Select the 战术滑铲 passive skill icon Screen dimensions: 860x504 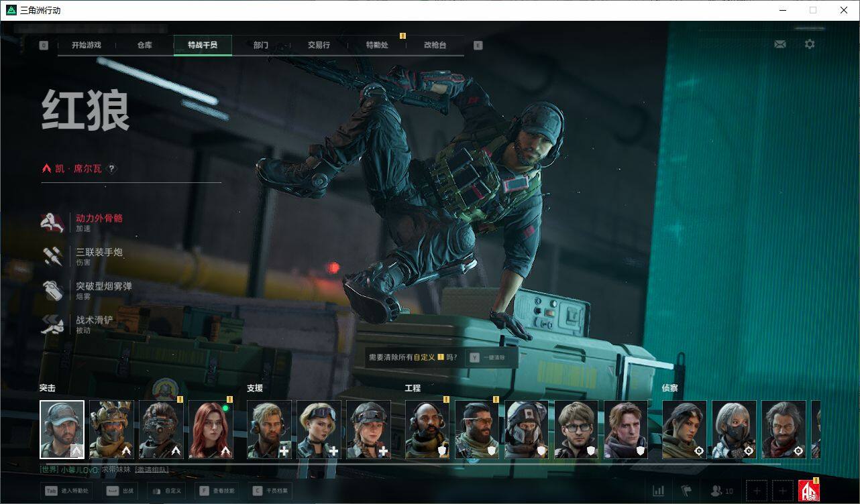pyautogui.click(x=52, y=325)
